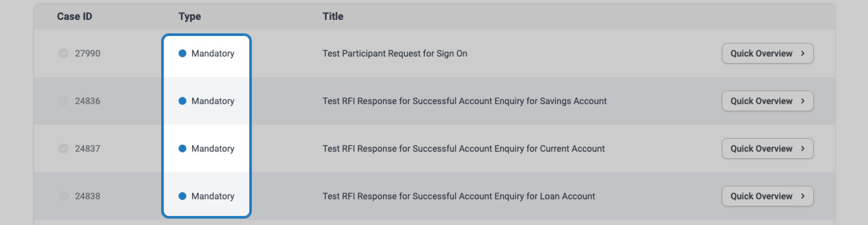Open Quick Overview for the Loan Account test
Image resolution: width=868 pixels, height=225 pixels.
767,196
